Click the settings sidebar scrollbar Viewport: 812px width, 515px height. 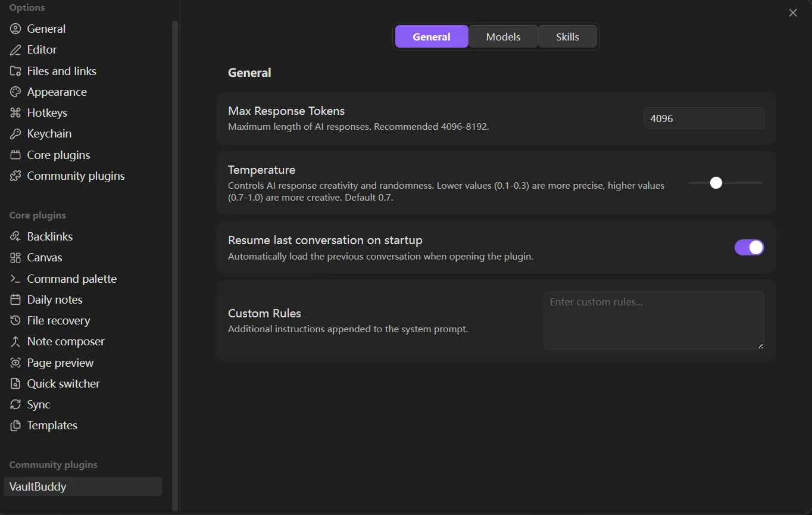coord(174,266)
